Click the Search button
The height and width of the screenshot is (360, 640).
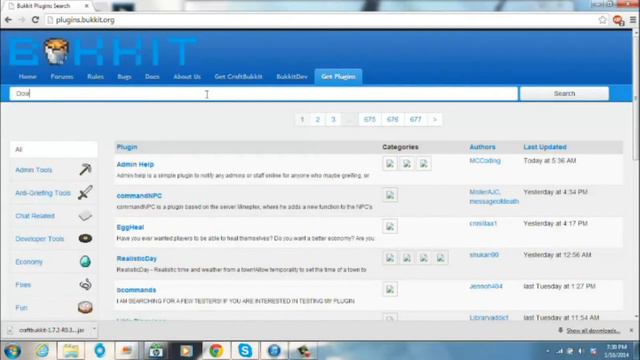(564, 93)
